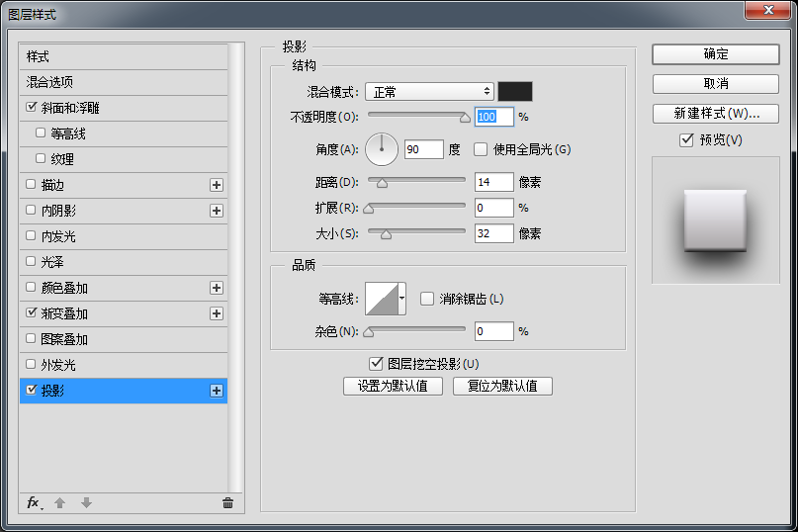Image resolution: width=798 pixels, height=532 pixels.
Task: Open the 渐变叠加 settings row
Action: [x=124, y=313]
